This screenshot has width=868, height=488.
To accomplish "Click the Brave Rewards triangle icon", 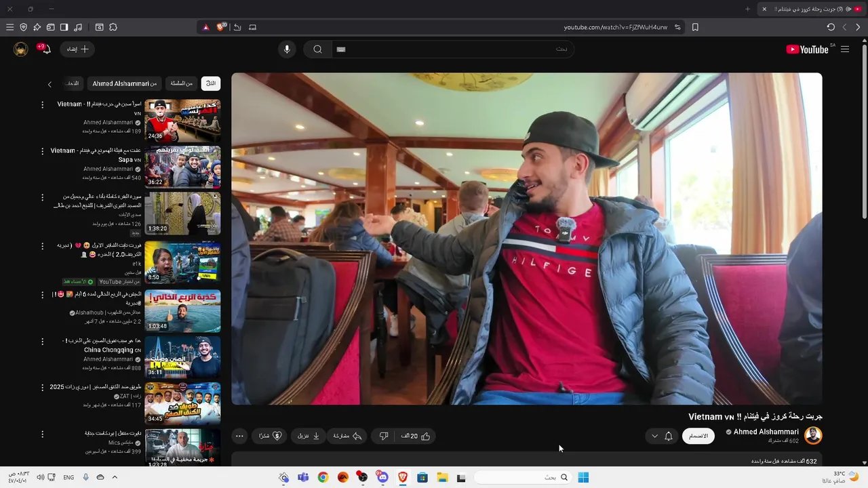I will (x=206, y=27).
